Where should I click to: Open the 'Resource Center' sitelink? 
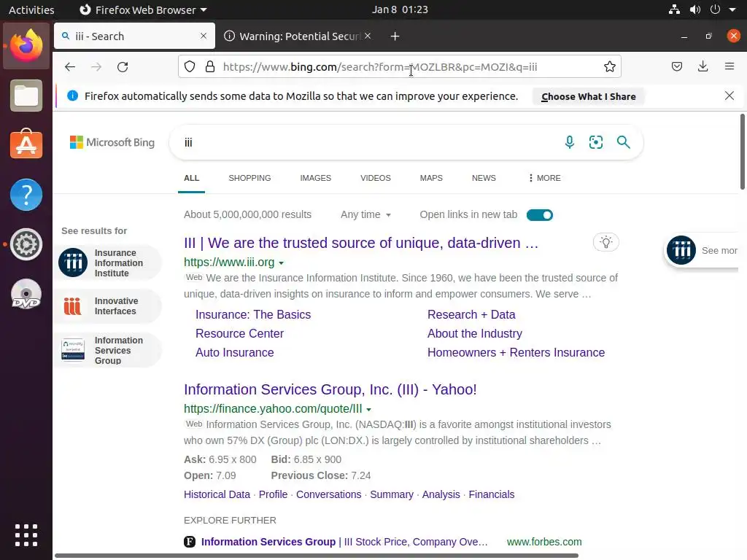pos(239,333)
